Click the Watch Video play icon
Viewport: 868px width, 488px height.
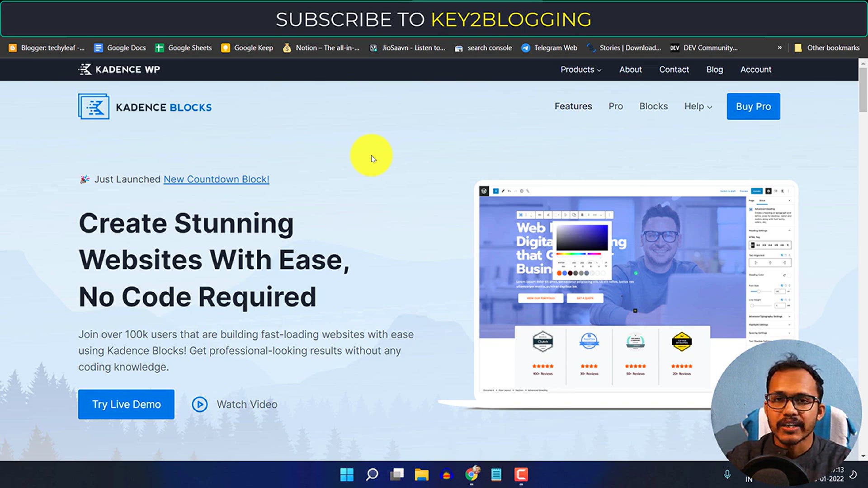click(199, 404)
